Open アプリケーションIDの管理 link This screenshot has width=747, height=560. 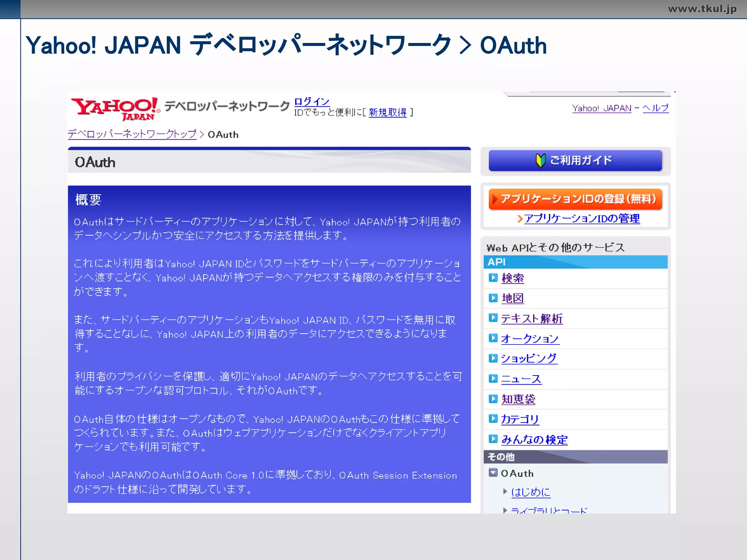pyautogui.click(x=582, y=218)
